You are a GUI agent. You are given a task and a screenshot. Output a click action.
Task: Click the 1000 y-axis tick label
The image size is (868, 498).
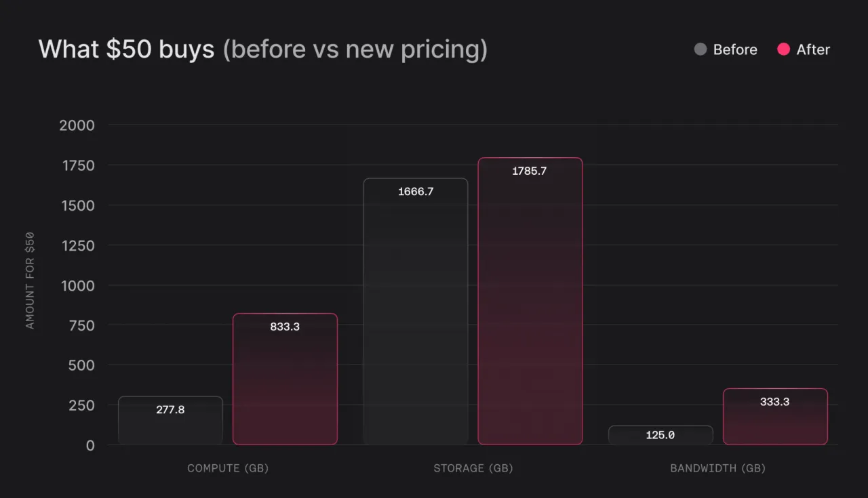[78, 285]
